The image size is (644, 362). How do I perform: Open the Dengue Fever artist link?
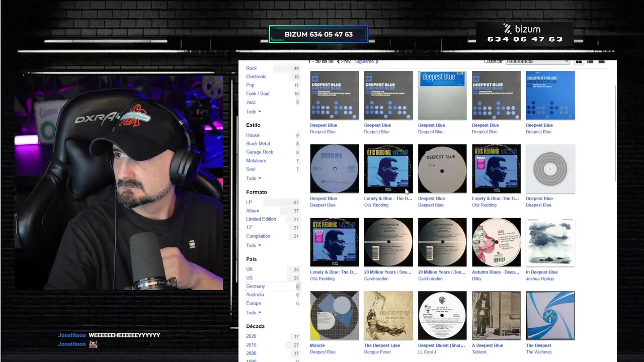tap(377, 352)
